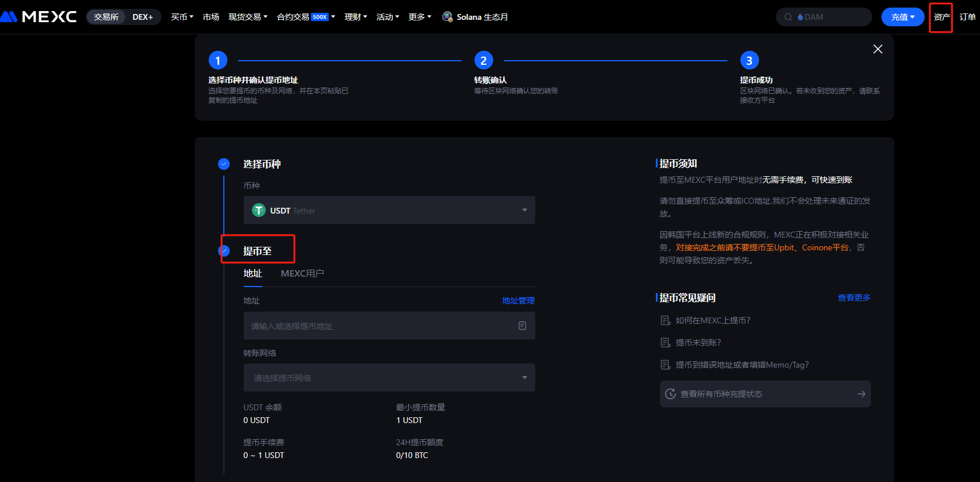Open 地址管理 link
Image resolution: width=980 pixels, height=482 pixels.
[518, 301]
